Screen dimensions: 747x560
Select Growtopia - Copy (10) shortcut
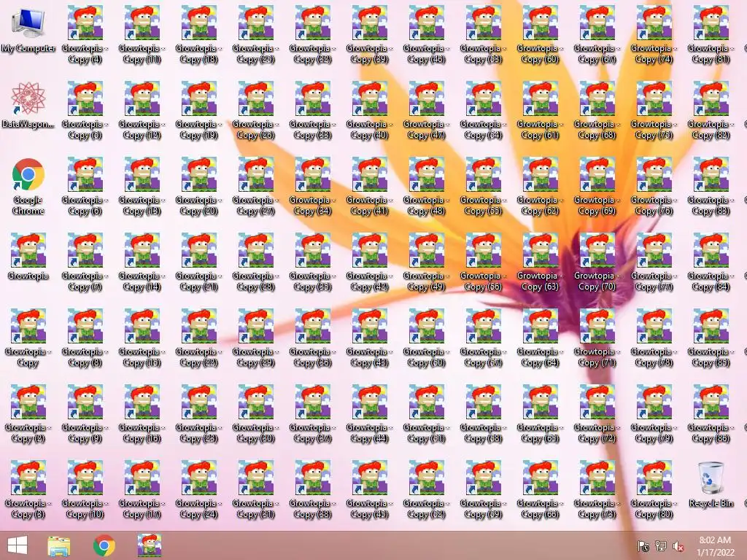coord(85,489)
